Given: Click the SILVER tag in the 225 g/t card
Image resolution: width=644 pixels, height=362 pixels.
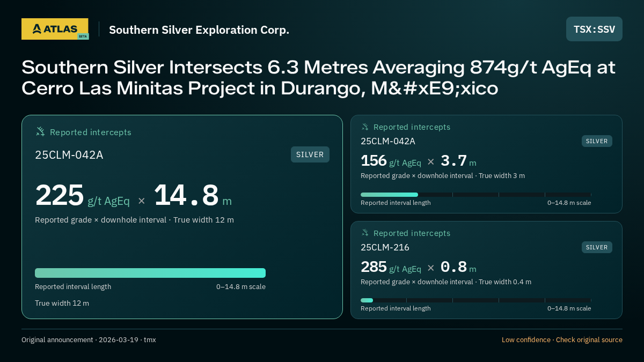Looking at the screenshot, I should pyautogui.click(x=310, y=154).
